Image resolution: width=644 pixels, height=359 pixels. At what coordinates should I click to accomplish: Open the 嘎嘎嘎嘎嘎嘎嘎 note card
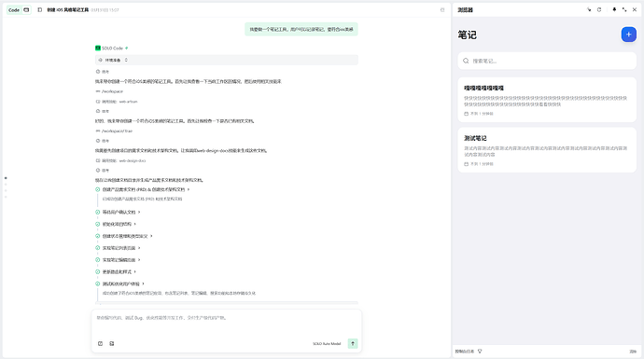point(547,100)
